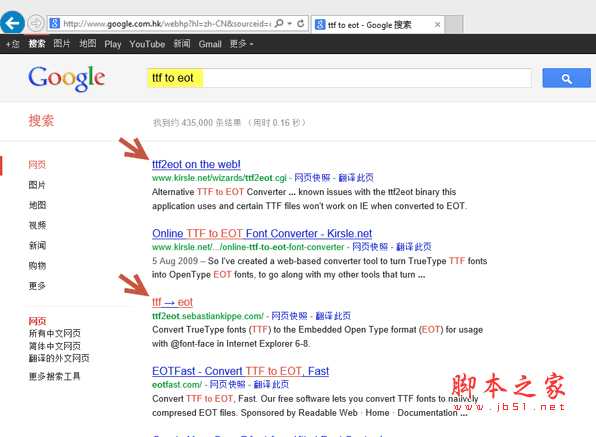Open '网页快照' for kirsle.net ttf2eot.cgi result
Viewport: 596px width, 437px height.
point(312,178)
